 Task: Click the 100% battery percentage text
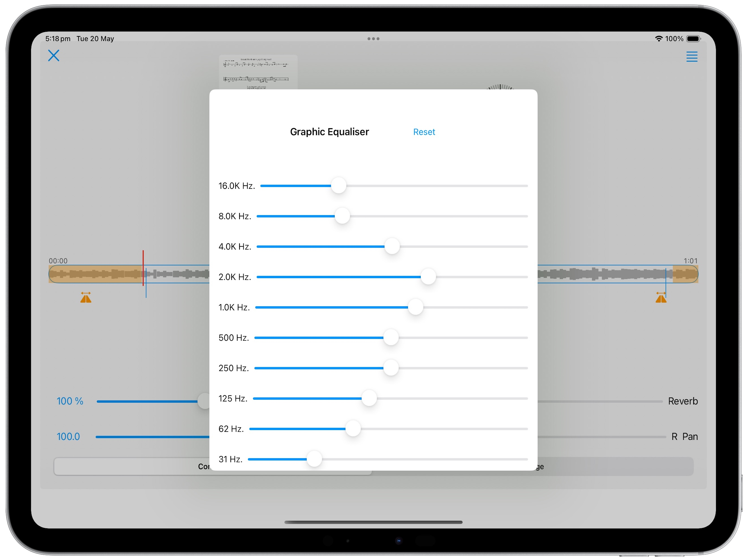pyautogui.click(x=674, y=39)
